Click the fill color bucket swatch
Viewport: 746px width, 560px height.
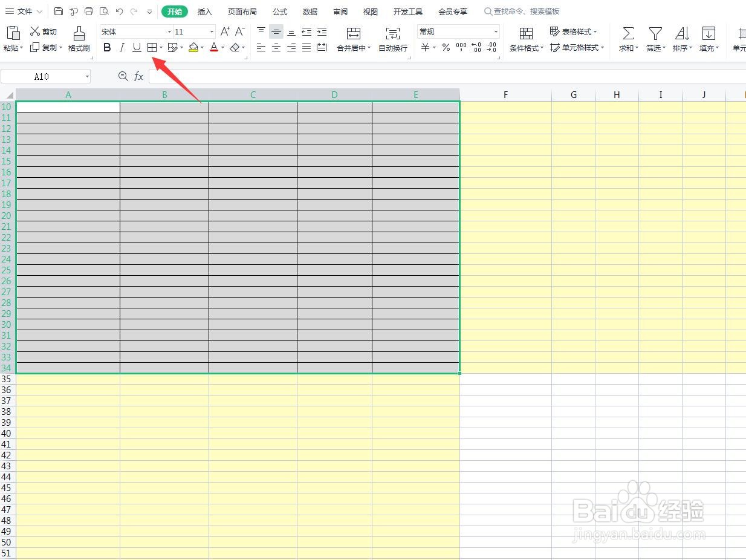point(193,47)
